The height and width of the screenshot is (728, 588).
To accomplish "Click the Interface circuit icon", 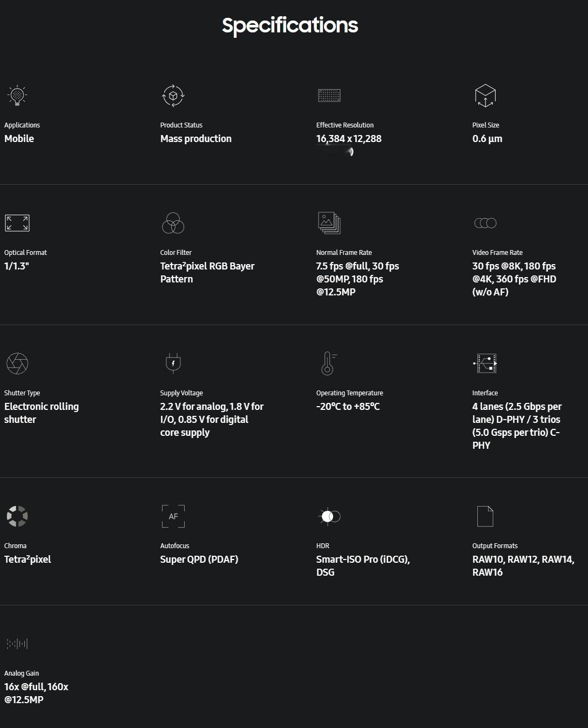I will tap(485, 363).
